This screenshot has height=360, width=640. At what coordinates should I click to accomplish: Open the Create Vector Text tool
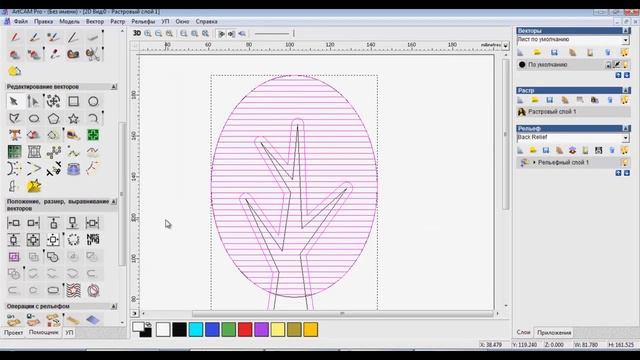14,135
